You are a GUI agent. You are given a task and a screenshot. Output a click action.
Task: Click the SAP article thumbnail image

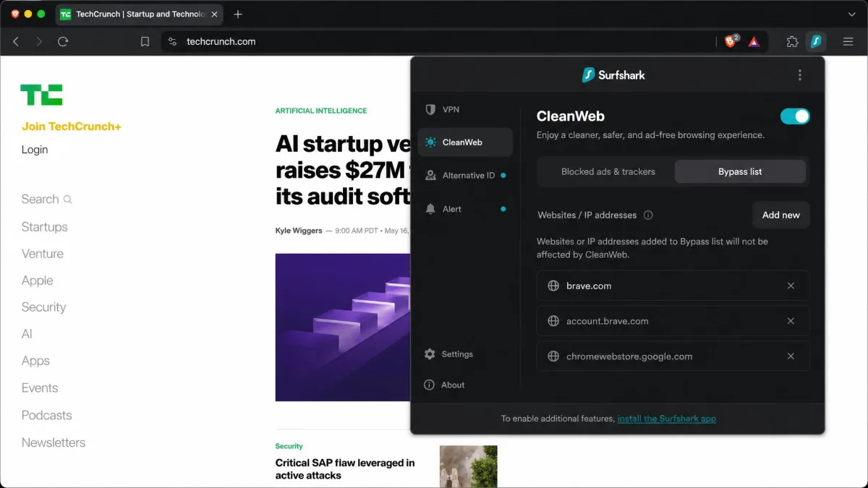point(469,466)
